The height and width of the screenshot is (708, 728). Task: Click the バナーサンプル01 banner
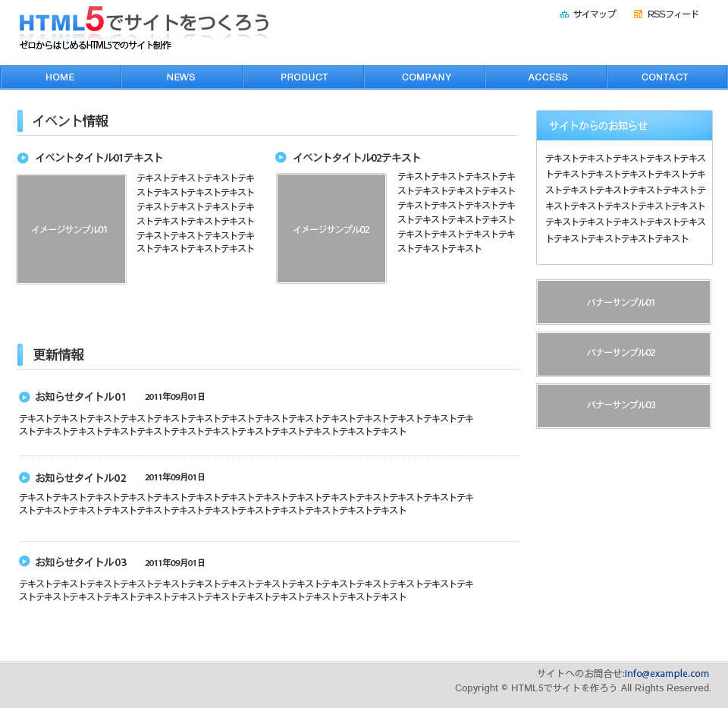pos(623,302)
